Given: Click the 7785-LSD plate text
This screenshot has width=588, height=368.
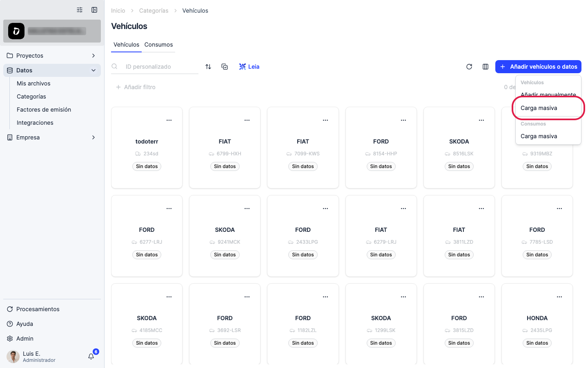Looking at the screenshot, I should click(541, 242).
